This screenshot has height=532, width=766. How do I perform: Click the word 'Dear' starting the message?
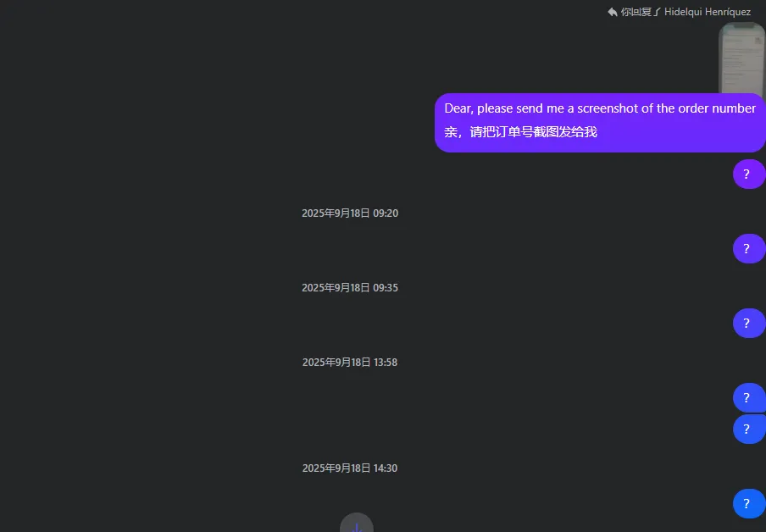pyautogui.click(x=458, y=108)
